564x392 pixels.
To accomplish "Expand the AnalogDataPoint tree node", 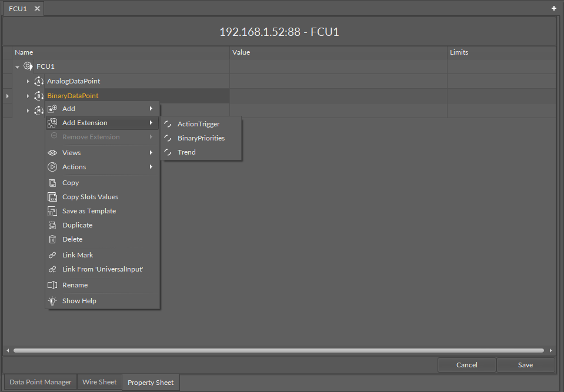I will pos(28,81).
